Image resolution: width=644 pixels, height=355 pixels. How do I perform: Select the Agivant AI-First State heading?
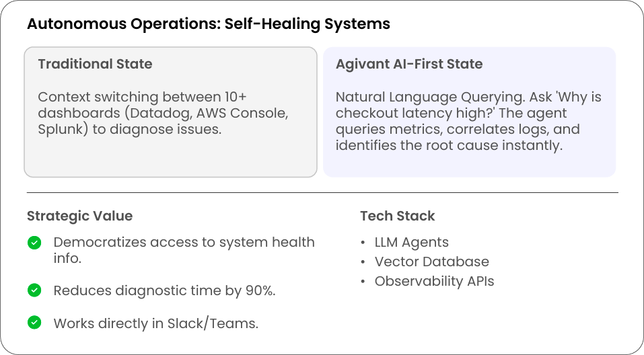(408, 64)
